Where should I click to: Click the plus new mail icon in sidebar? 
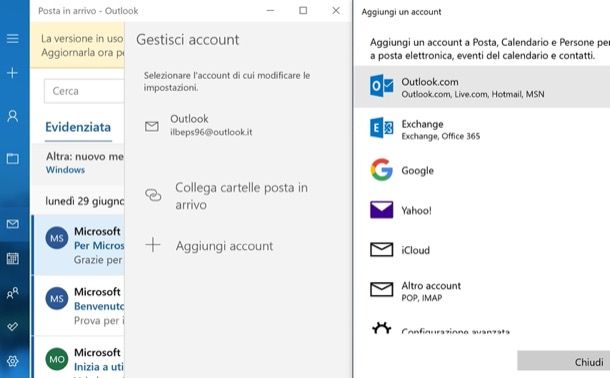(12, 73)
